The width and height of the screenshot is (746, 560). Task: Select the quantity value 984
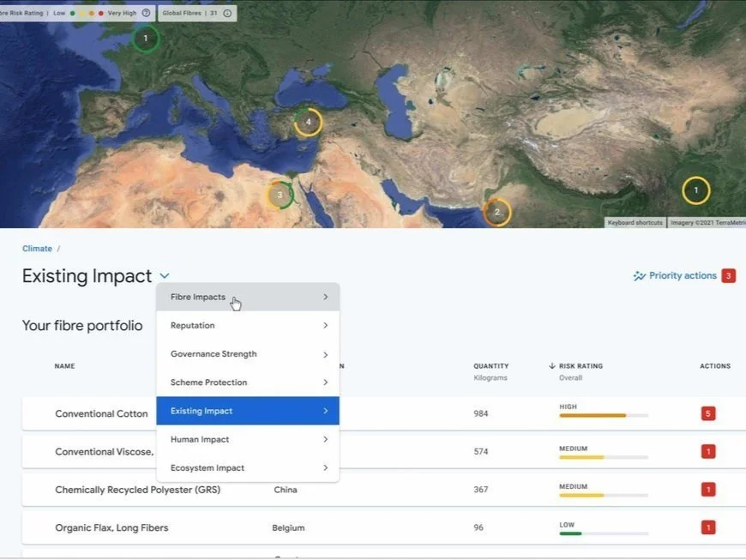(481, 413)
